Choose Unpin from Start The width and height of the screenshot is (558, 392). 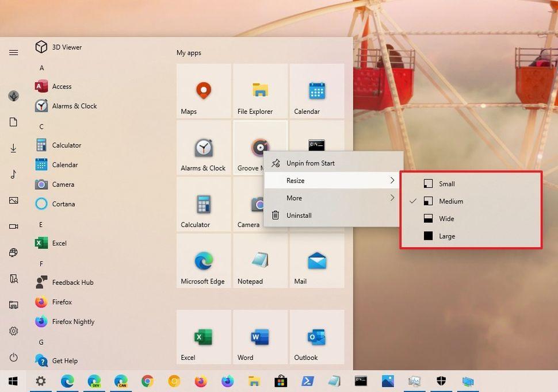pyautogui.click(x=334, y=163)
